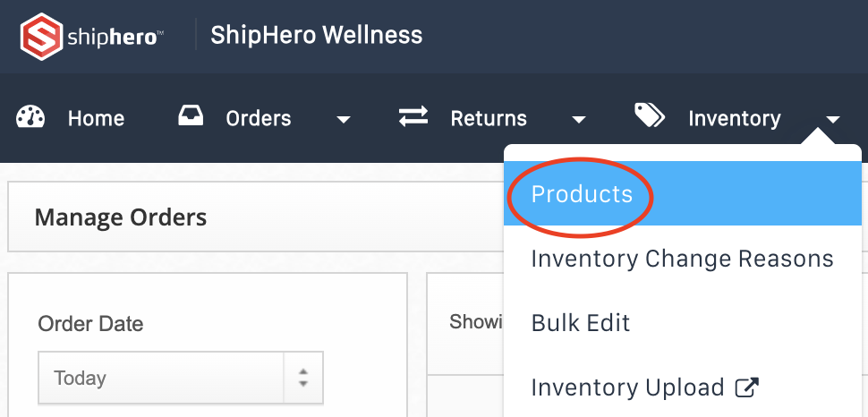Click the Orders inbox tray icon
The image size is (868, 417).
[191, 115]
